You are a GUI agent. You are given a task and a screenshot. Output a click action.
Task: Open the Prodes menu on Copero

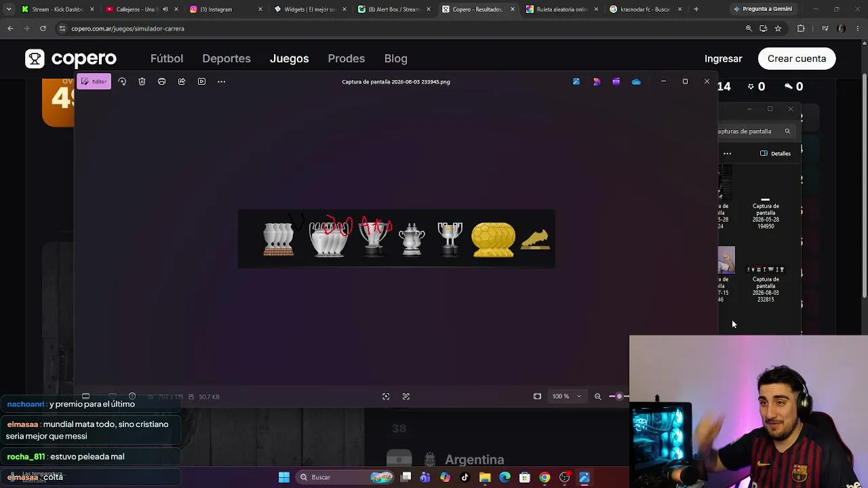click(346, 58)
